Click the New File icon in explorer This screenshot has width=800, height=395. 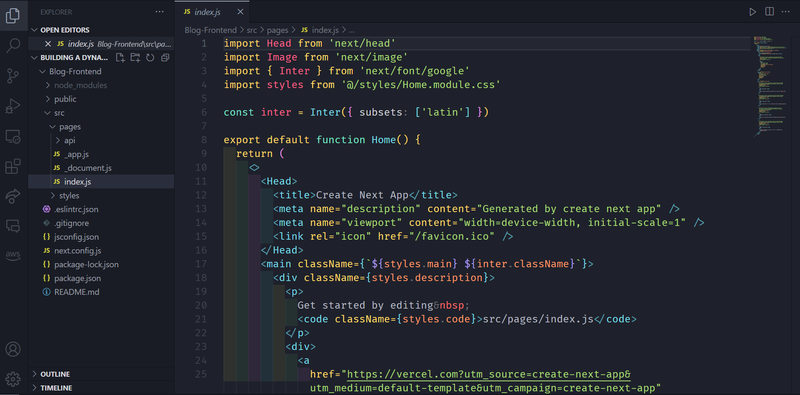120,58
